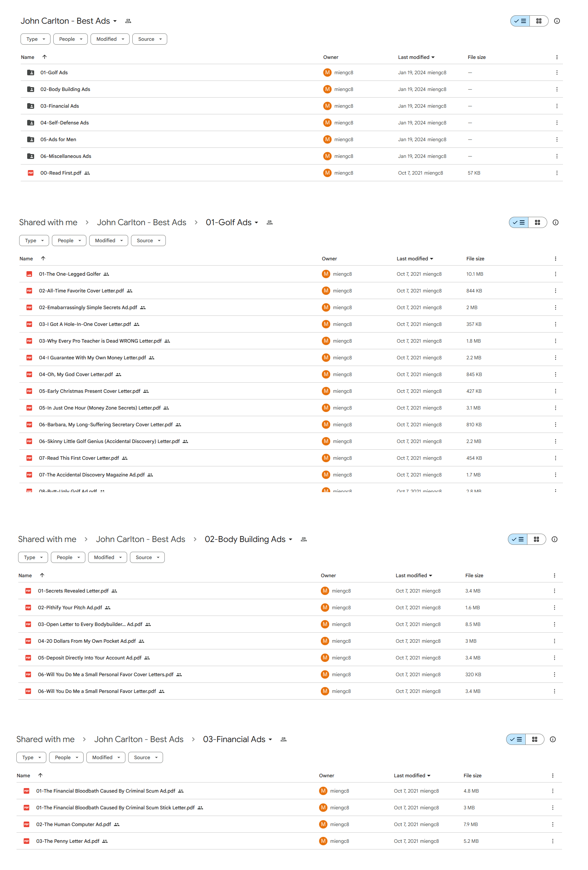Open more actions for 00-Read First.pdf
The width and height of the screenshot is (588, 870).
pos(557,173)
